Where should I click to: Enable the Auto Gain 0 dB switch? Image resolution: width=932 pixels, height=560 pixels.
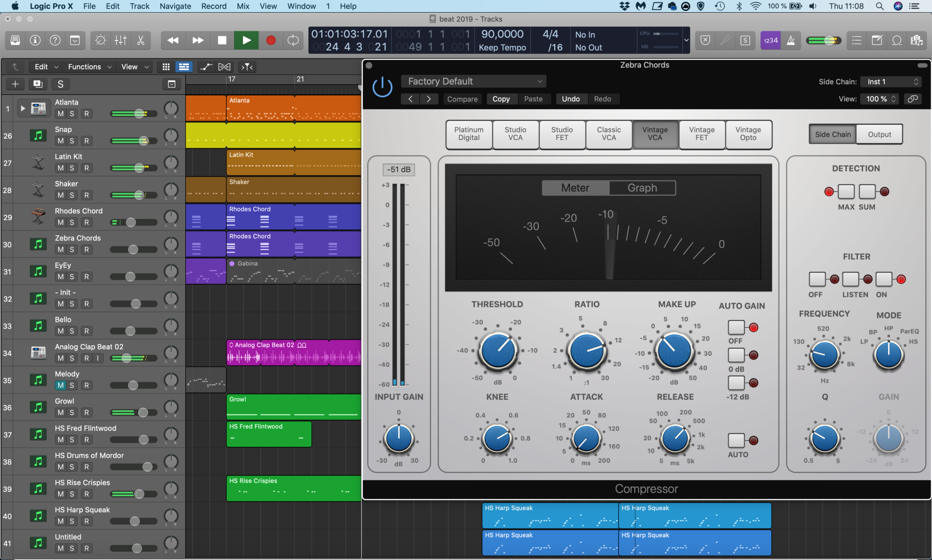tap(736, 355)
